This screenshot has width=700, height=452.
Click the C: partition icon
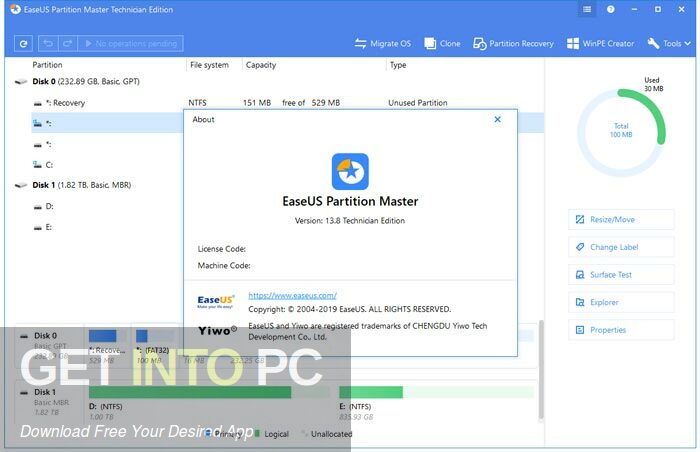pyautogui.click(x=38, y=165)
